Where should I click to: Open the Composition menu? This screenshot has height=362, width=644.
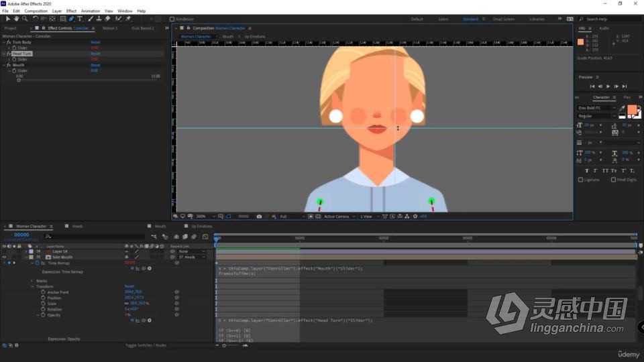[36, 11]
